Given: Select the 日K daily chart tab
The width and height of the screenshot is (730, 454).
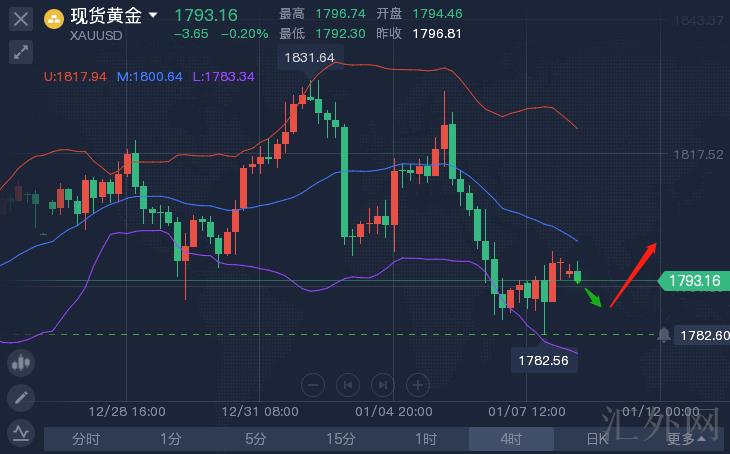Looking at the screenshot, I should pyautogui.click(x=597, y=438).
